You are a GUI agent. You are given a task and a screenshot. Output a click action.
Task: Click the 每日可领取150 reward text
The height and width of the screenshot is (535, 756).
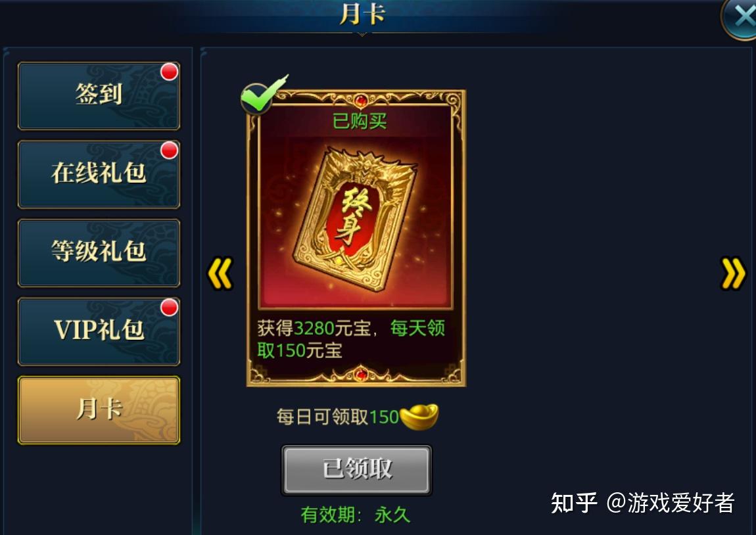click(x=337, y=417)
